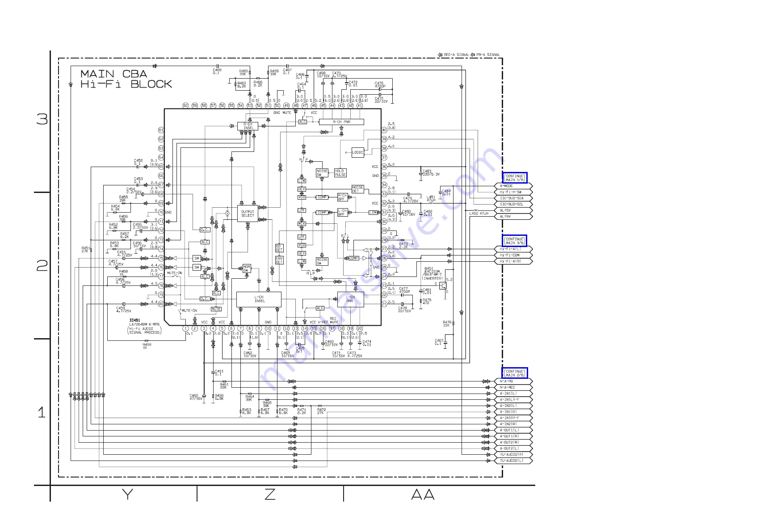Click the HOLD PULSE block
This screenshot has height=532, width=760.
tap(340, 173)
